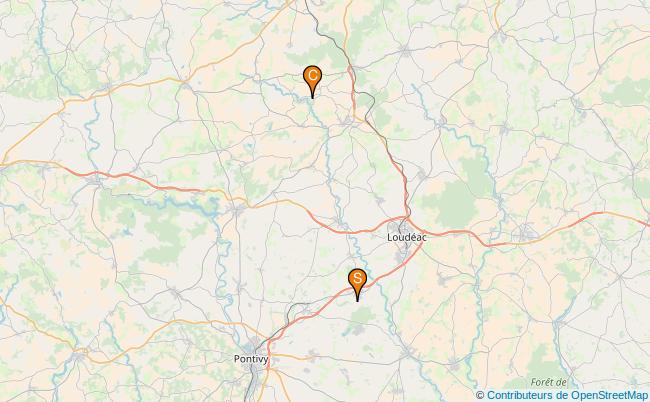The image size is (650, 402).
Task: Click the town at the eastern tip of the lake
Action: tap(238, 210)
